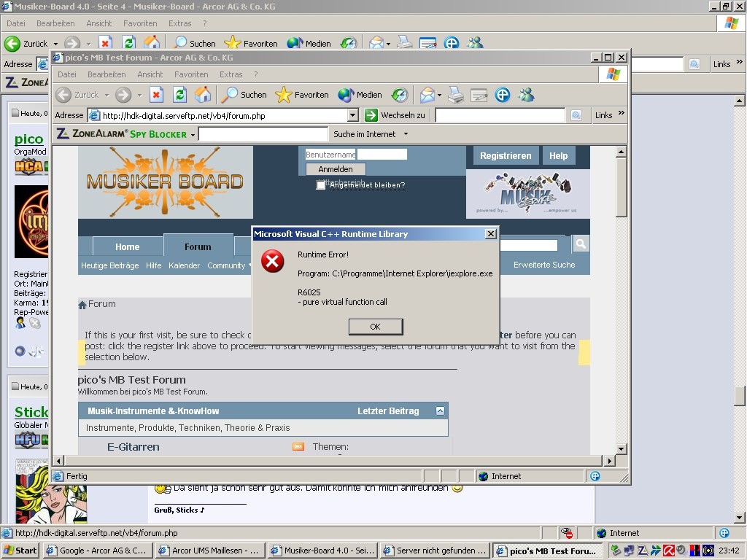Viewport: 747px width, 560px height.
Task: Open the Zurück history dropdown in the front window
Action: [107, 96]
